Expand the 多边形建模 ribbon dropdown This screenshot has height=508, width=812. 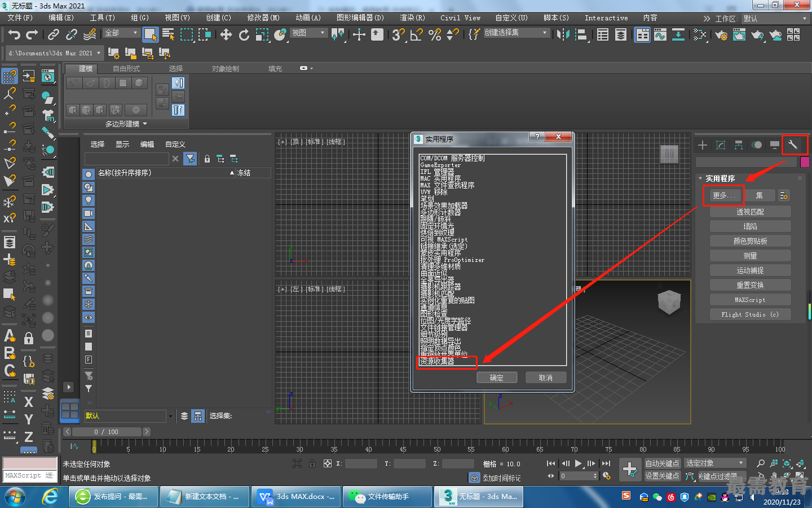click(x=126, y=124)
